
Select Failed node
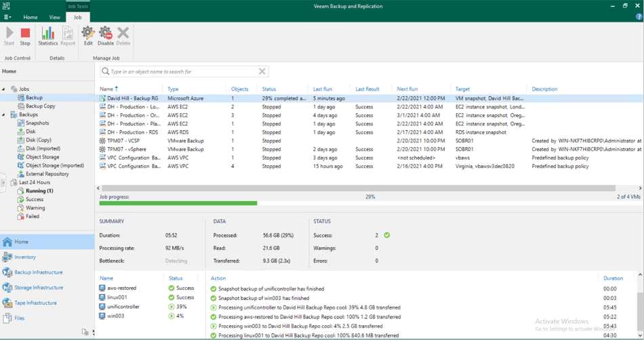click(x=33, y=216)
